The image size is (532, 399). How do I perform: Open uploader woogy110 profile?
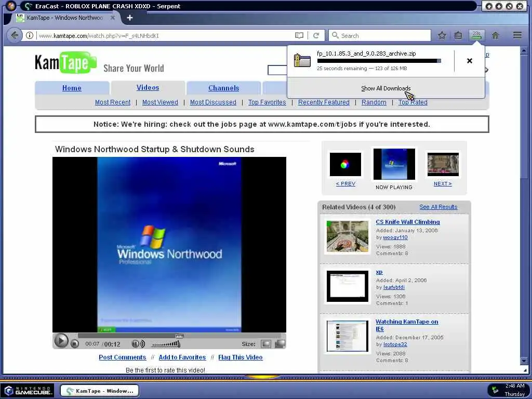click(395, 237)
